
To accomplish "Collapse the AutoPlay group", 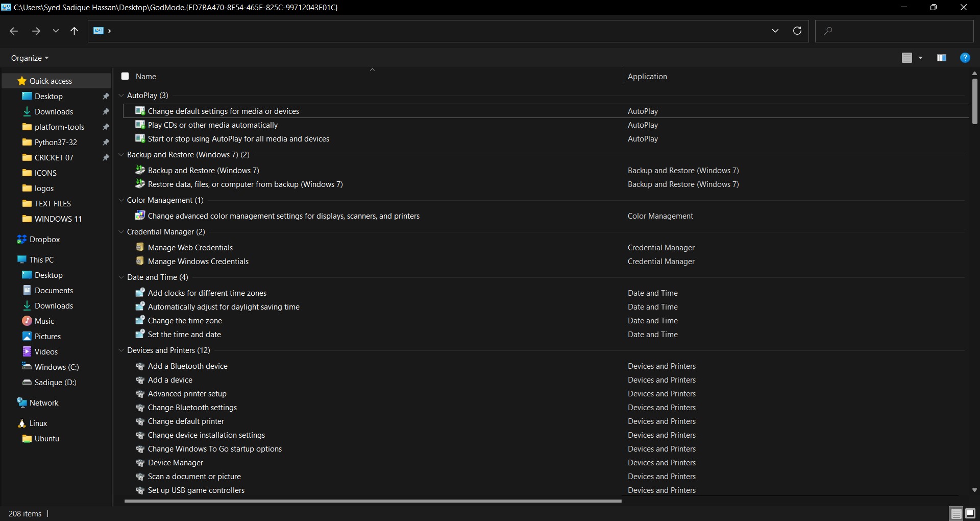I will pyautogui.click(x=121, y=96).
